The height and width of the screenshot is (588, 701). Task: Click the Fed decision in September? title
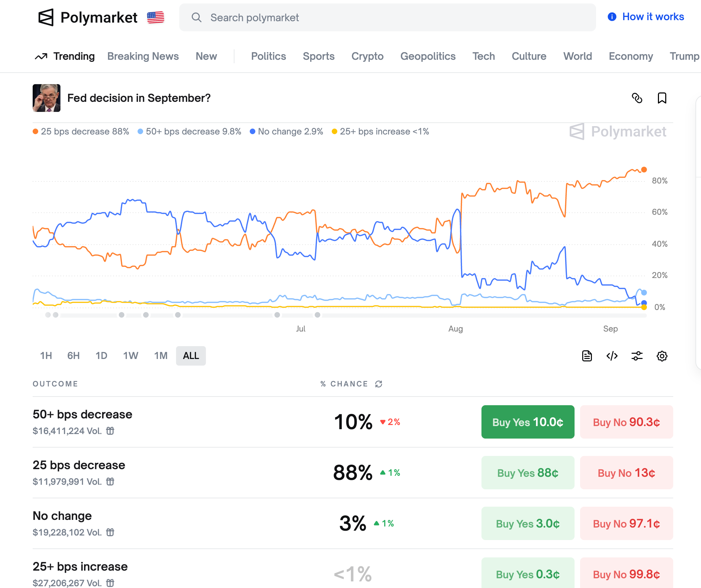tap(139, 98)
